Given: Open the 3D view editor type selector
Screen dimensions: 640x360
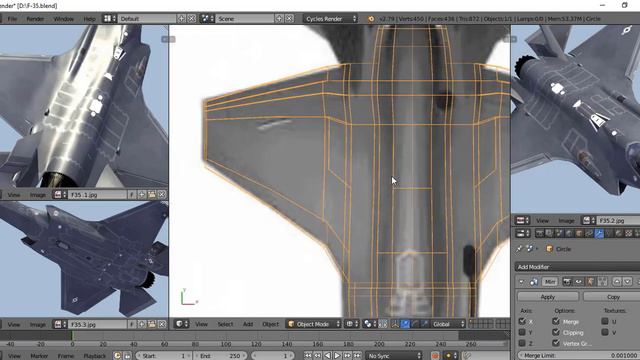Looking at the screenshot, I should tap(182, 324).
